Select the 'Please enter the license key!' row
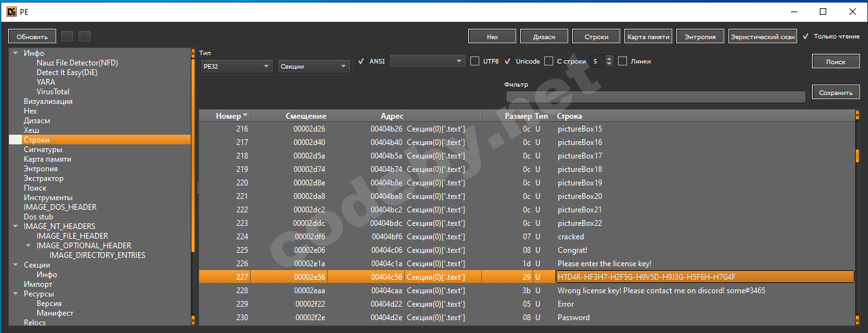Viewport: 868px width, 333px height. click(526, 264)
